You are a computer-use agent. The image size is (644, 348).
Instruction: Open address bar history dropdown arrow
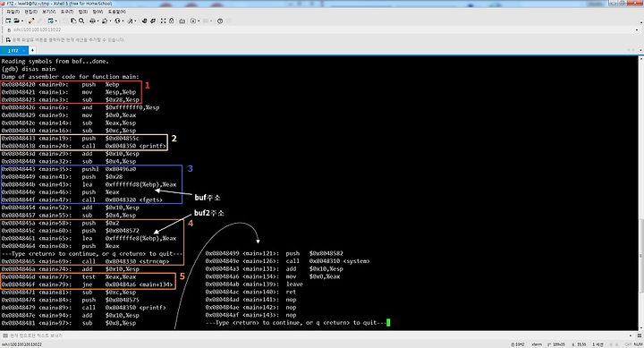click(x=637, y=30)
